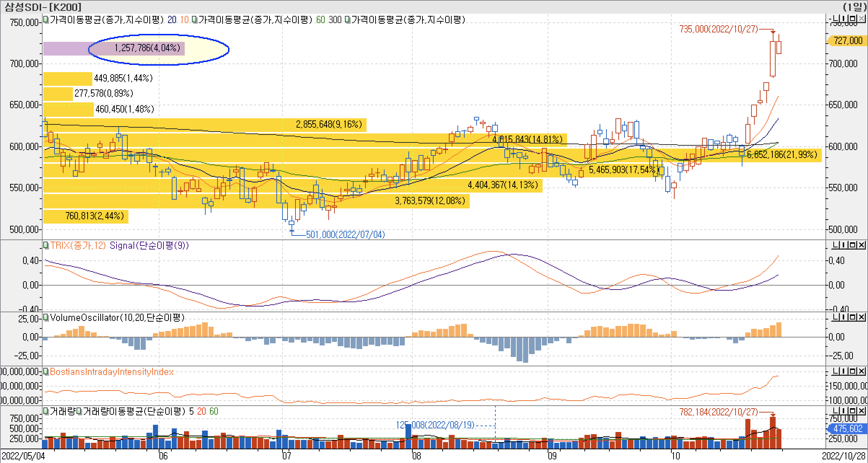Click the purple 1,257,786(4.04%) volume-profile bar
Image resolution: width=868 pixels, height=463 pixels.
114,48
